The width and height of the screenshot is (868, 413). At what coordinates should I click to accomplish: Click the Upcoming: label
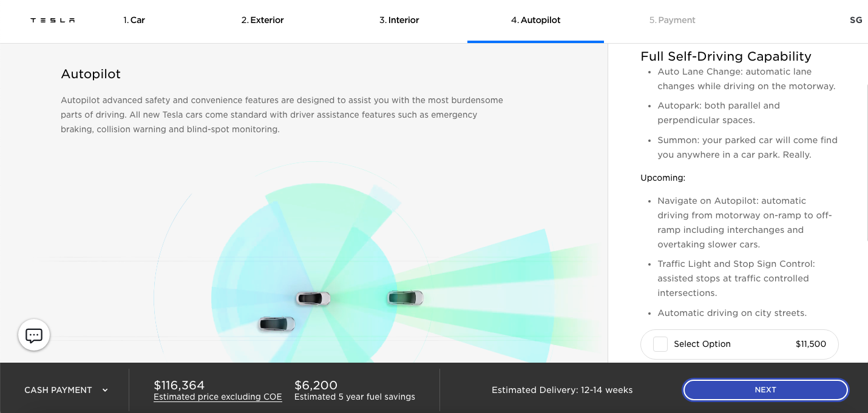point(663,178)
